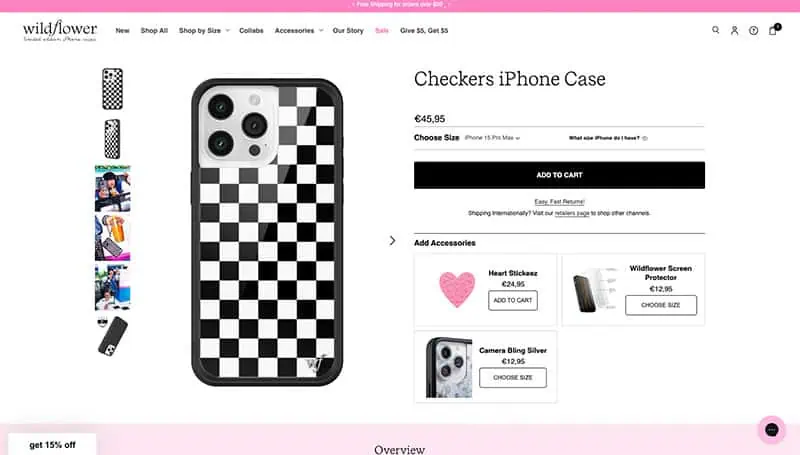Open the account profile icon
The width and height of the screenshot is (800, 455).
(x=734, y=31)
